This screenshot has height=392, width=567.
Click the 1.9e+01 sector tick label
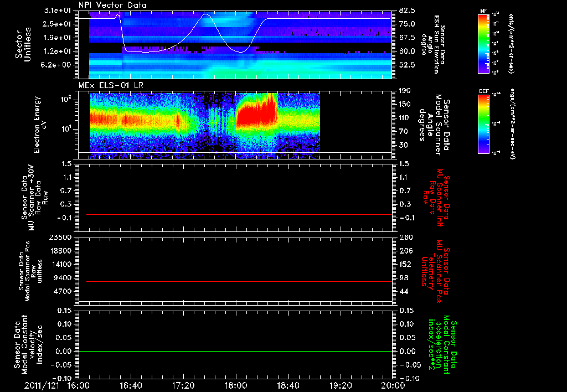[58, 38]
